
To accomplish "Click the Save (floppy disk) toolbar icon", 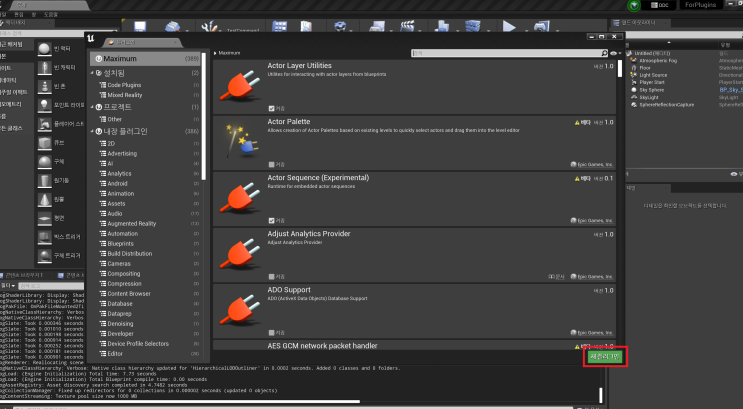I will tap(140, 27).
